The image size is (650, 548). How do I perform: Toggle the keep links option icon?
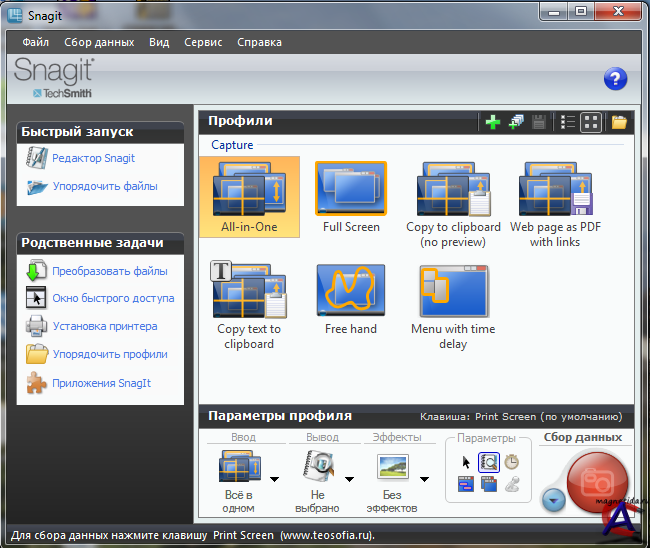pos(466,484)
